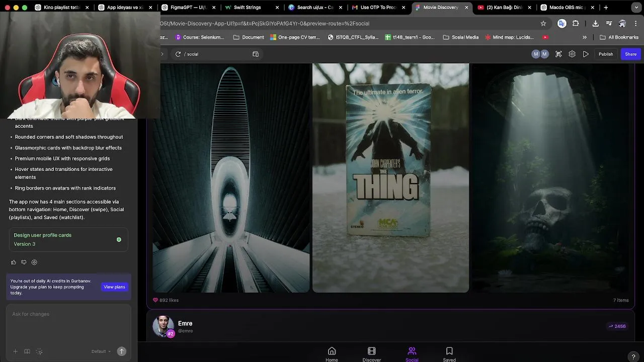This screenshot has width=644, height=362.
Task: Open Chrome downloads icon
Action: coord(595,23)
